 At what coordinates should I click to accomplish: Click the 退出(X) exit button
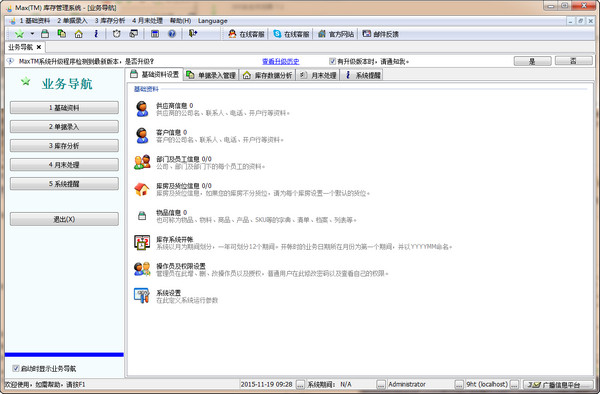(x=64, y=219)
